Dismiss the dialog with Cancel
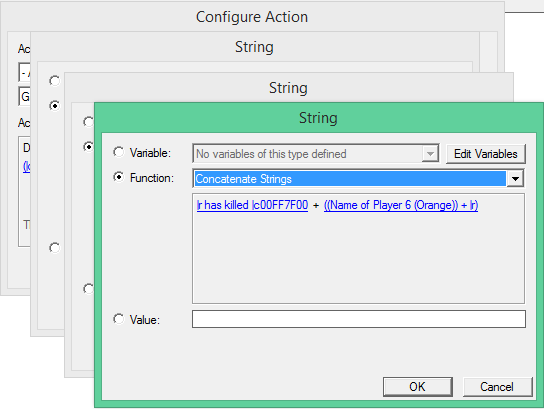Image resolution: width=544 pixels, height=409 pixels. click(497, 386)
